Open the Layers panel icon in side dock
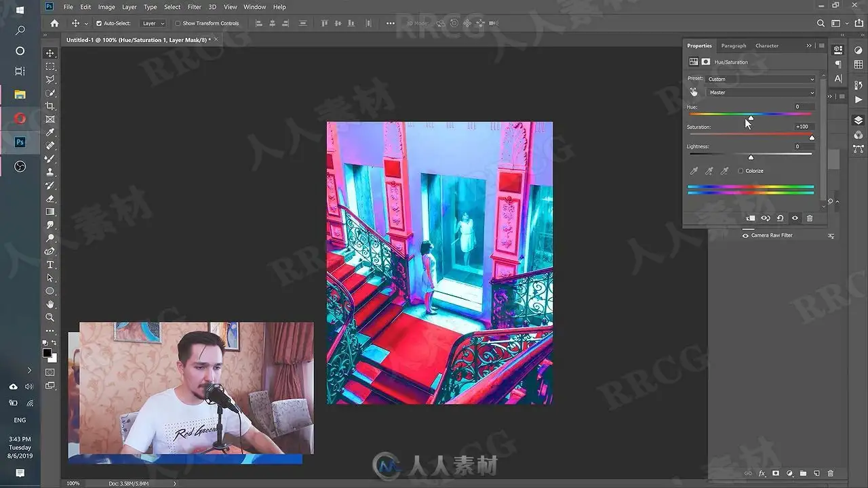The width and height of the screenshot is (868, 488). 859,121
